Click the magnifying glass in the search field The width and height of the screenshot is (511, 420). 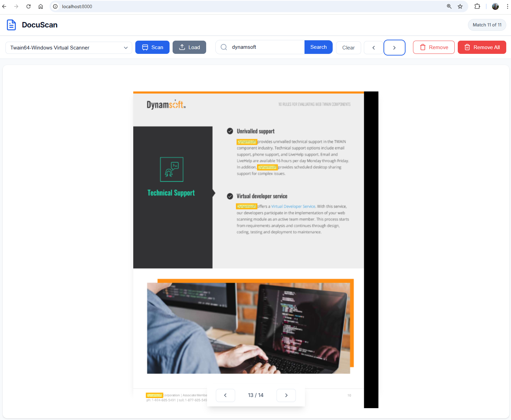[x=224, y=47]
